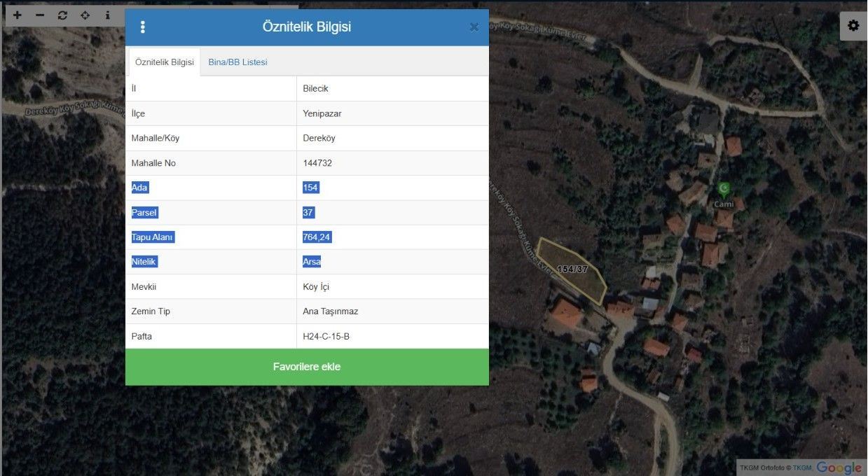
Task: Zoom in with the plus icon
Action: 18,15
